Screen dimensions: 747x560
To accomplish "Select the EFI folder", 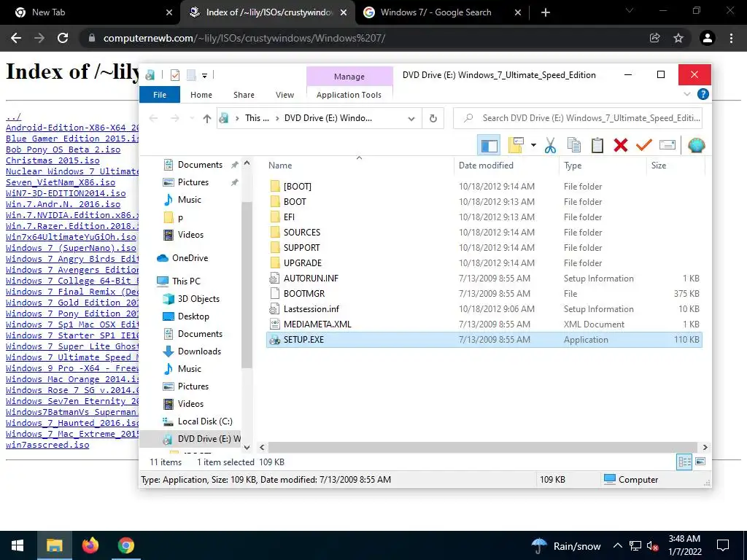I will [x=289, y=217].
